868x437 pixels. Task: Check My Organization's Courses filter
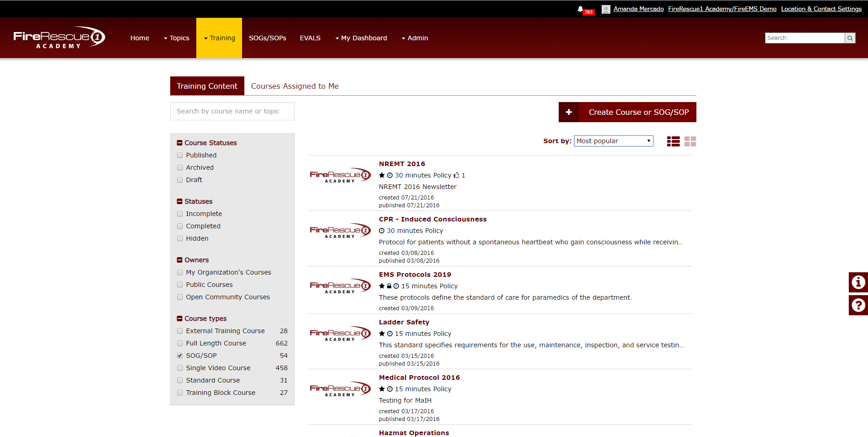coord(180,273)
